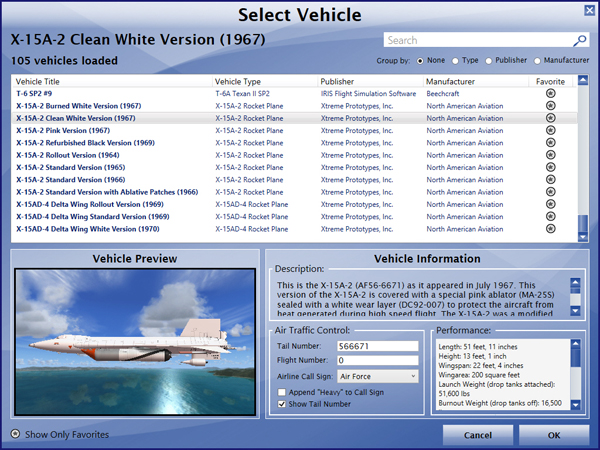Click the X-15A-2 vehicle preview image
Screen dimensions: 600x450
click(x=135, y=342)
